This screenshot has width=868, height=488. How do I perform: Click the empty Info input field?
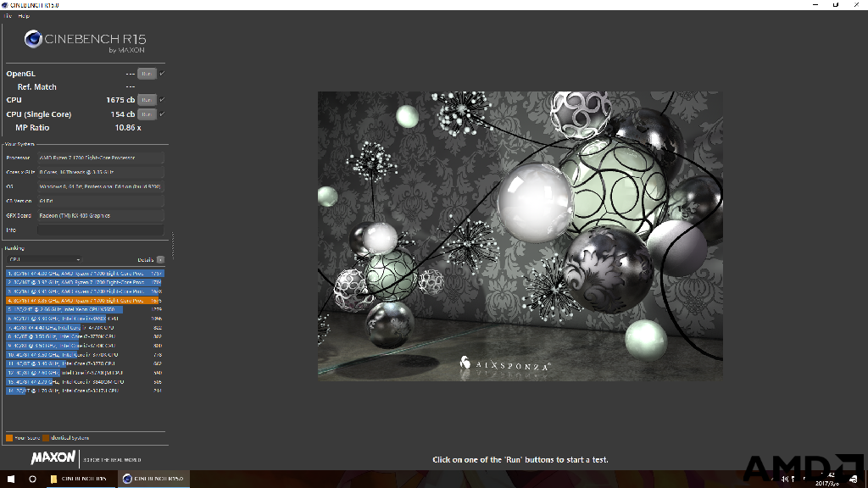(100, 230)
